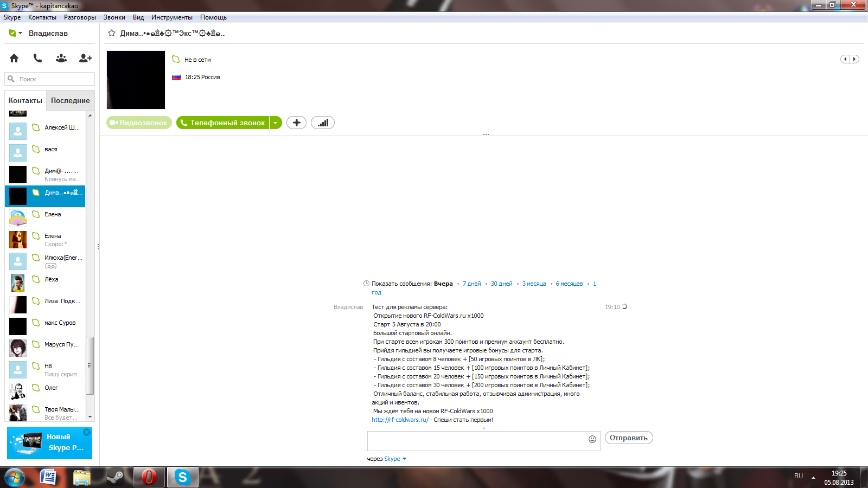Open the emoticon picker in message box

592,439
